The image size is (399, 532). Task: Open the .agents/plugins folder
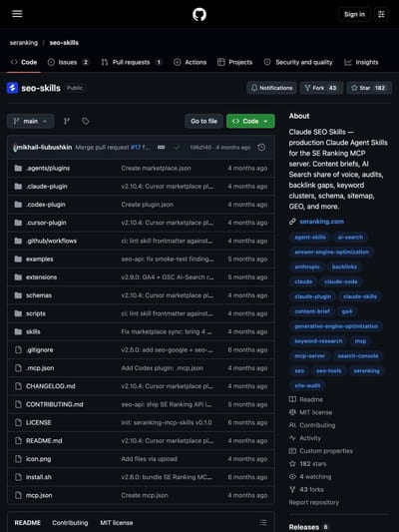coord(48,169)
